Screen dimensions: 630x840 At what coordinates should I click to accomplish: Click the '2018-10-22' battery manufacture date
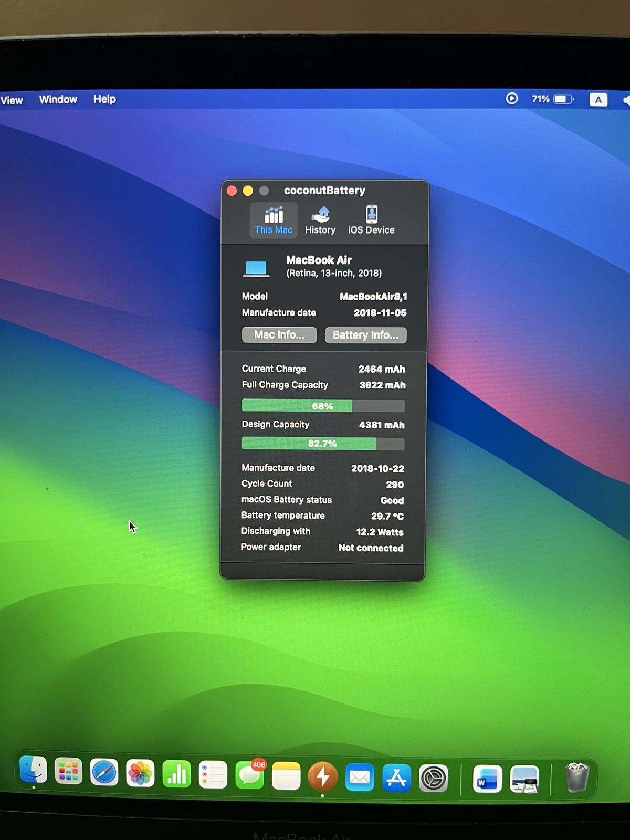point(377,468)
